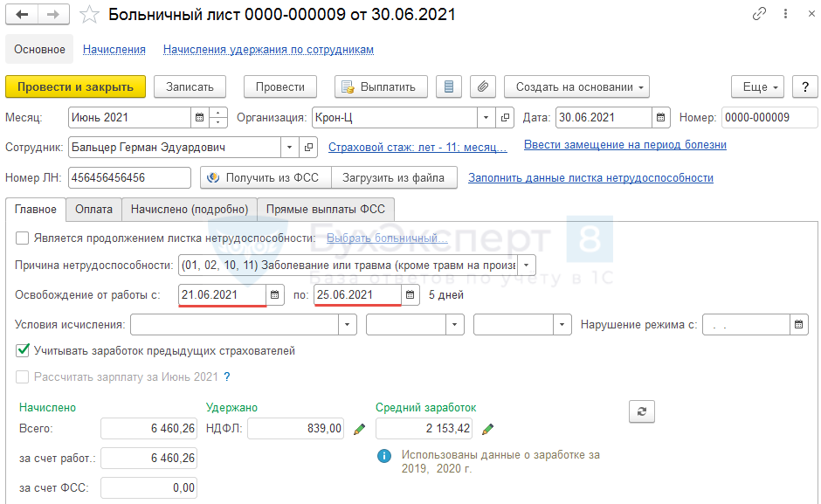
Task: Open the calendar for the sick leave start date
Action: coord(275,295)
